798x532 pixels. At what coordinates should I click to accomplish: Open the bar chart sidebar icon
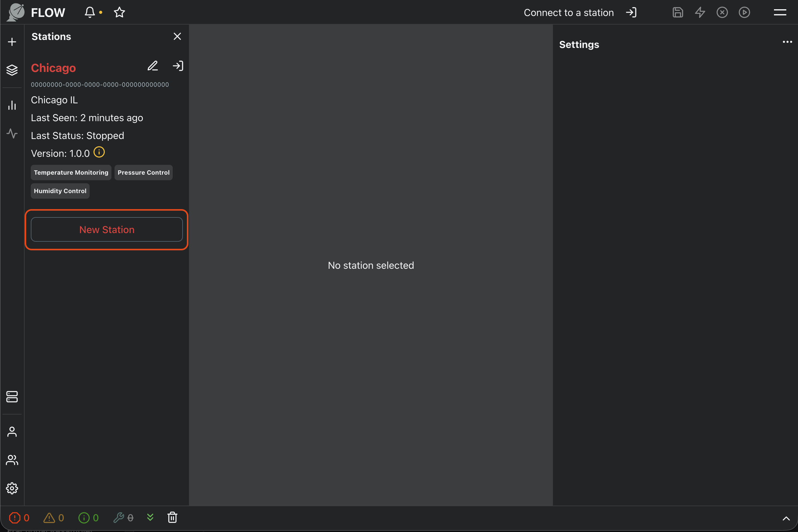tap(12, 105)
